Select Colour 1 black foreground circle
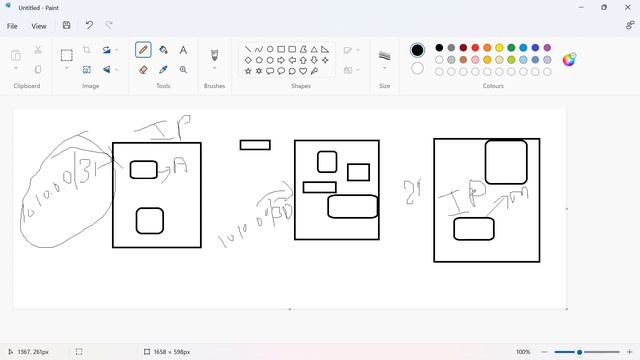The height and width of the screenshot is (360, 640). tap(417, 50)
